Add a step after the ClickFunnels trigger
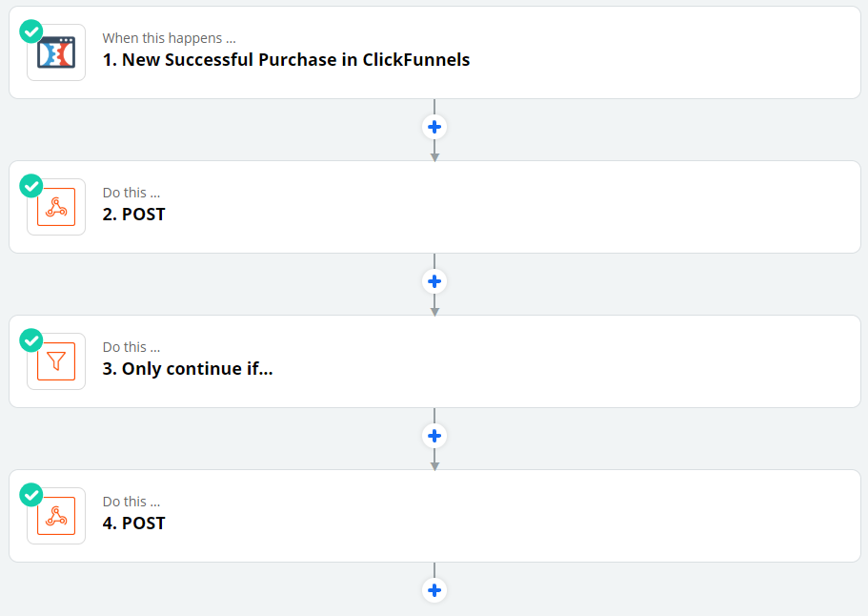Image resolution: width=868 pixels, height=616 pixels. point(434,127)
